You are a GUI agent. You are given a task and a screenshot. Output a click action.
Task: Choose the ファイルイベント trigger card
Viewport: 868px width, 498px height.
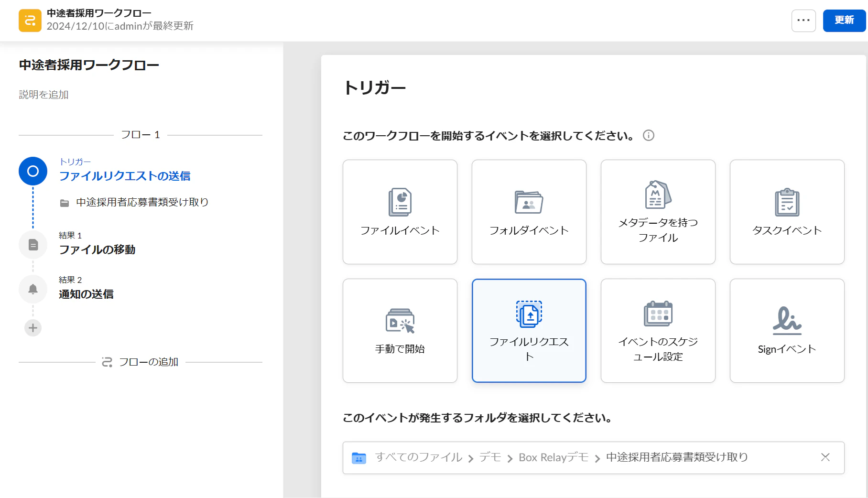click(400, 212)
